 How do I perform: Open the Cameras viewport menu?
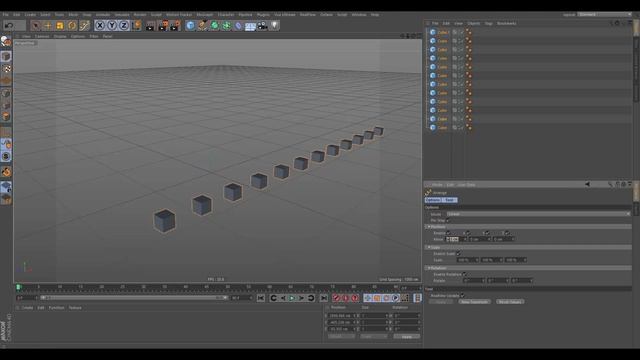pyautogui.click(x=42, y=36)
